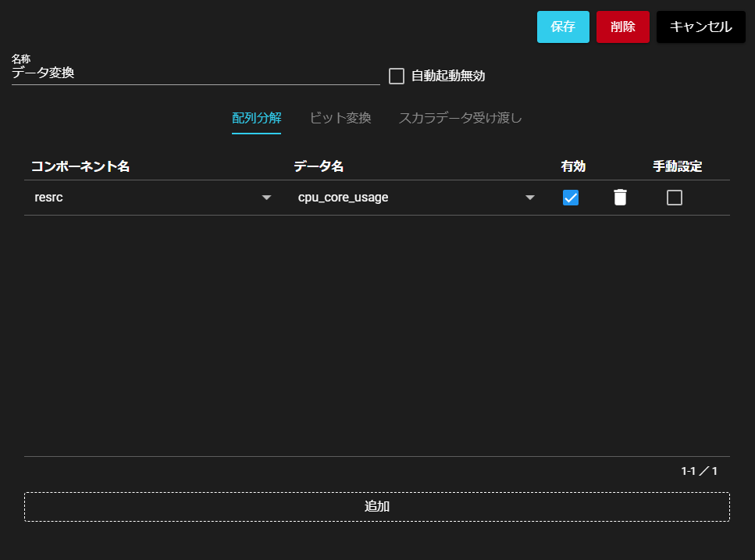This screenshot has height=560, width=755.
Task: Enable the 手動設定 checkbox in the row
Action: point(675,198)
